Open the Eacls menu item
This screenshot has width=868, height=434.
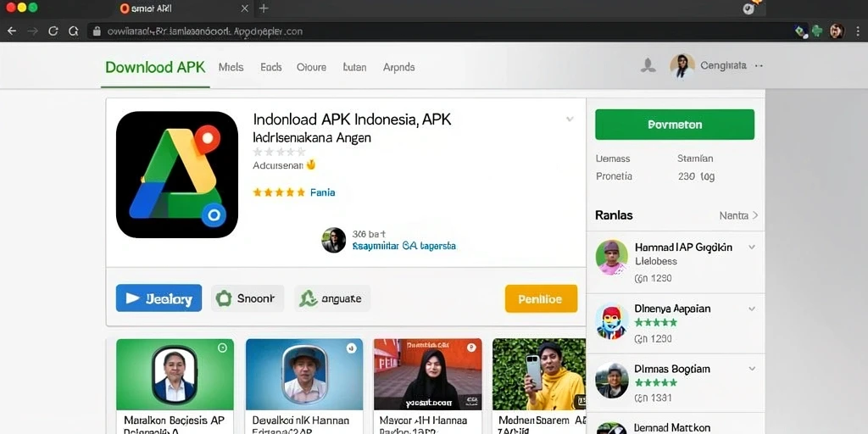click(271, 68)
